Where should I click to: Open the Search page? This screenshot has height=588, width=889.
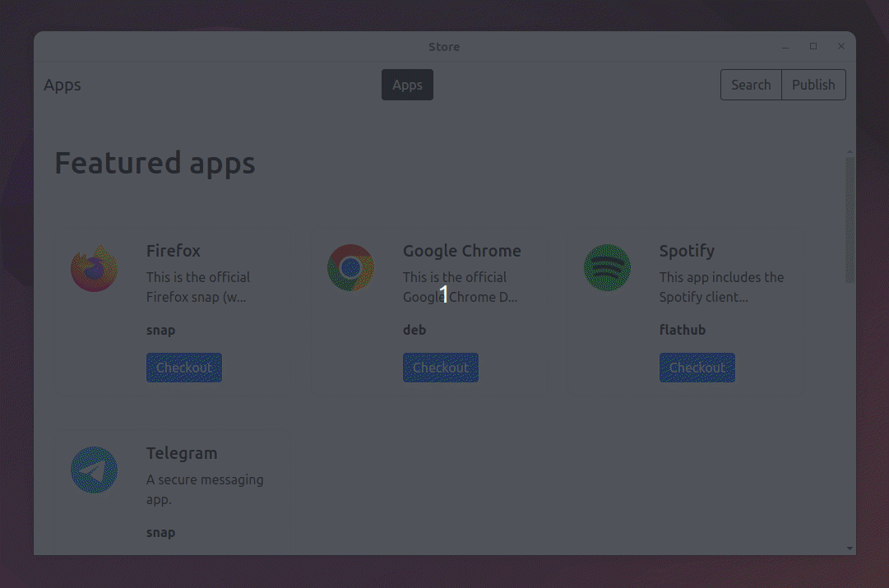pyautogui.click(x=751, y=85)
